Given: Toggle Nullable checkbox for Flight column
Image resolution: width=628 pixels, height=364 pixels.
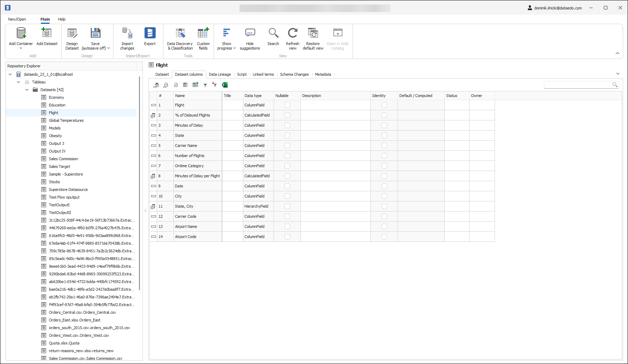Looking at the screenshot, I should click(x=287, y=105).
